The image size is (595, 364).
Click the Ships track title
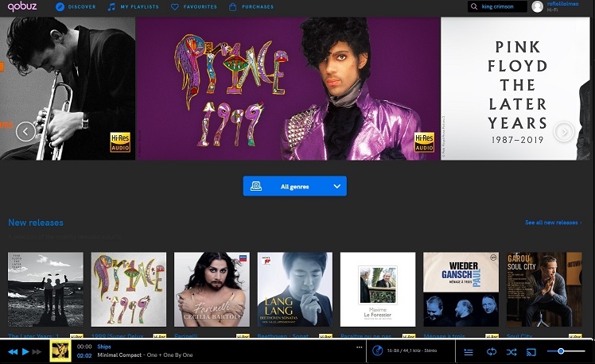104,347
